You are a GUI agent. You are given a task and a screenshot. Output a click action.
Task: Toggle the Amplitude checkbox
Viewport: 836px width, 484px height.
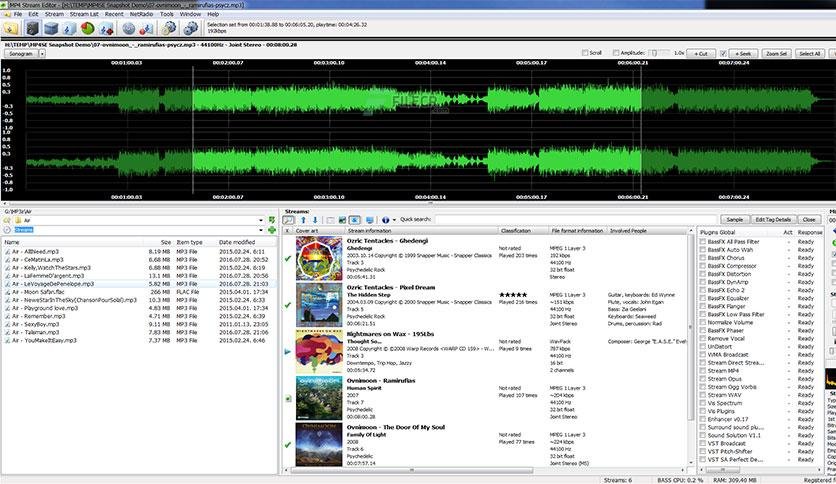(616, 53)
